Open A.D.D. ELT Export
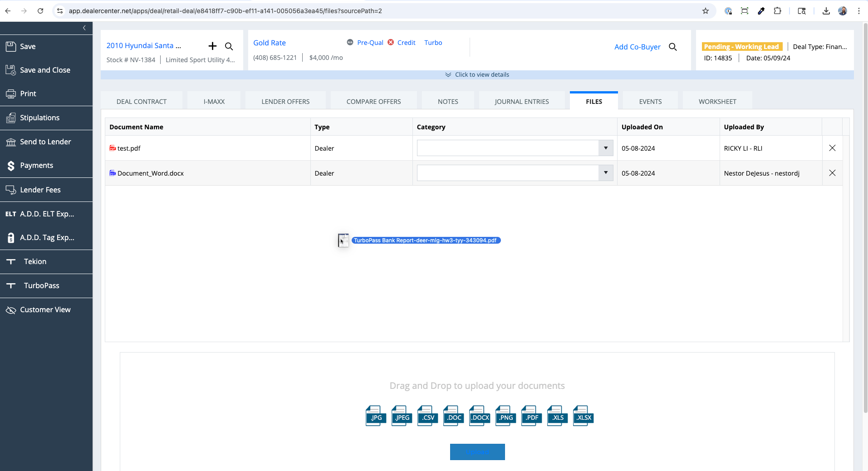The width and height of the screenshot is (868, 471). (47, 214)
